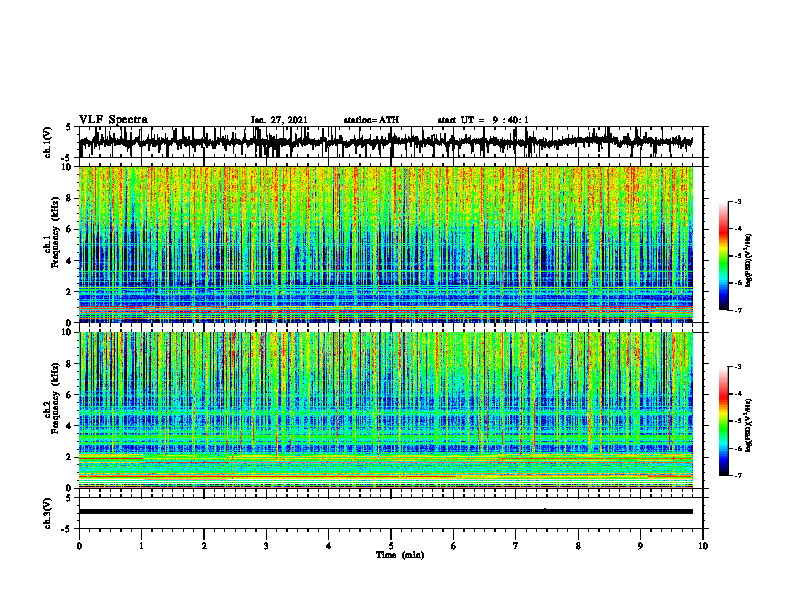Click the ch.2 colorbar log PSD label
Viewport: 792px width, 612px height.
tap(748, 425)
